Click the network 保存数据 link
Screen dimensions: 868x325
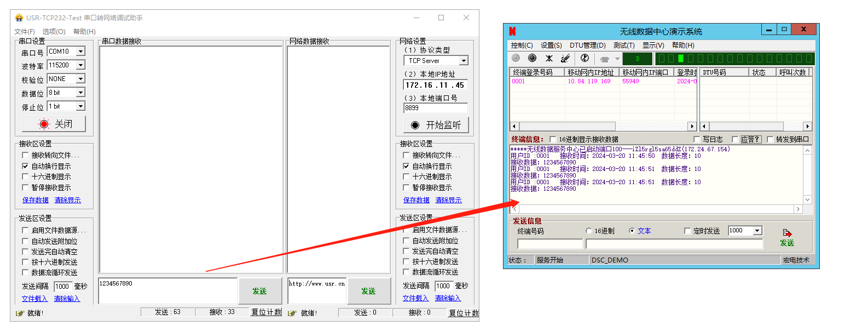pos(416,200)
